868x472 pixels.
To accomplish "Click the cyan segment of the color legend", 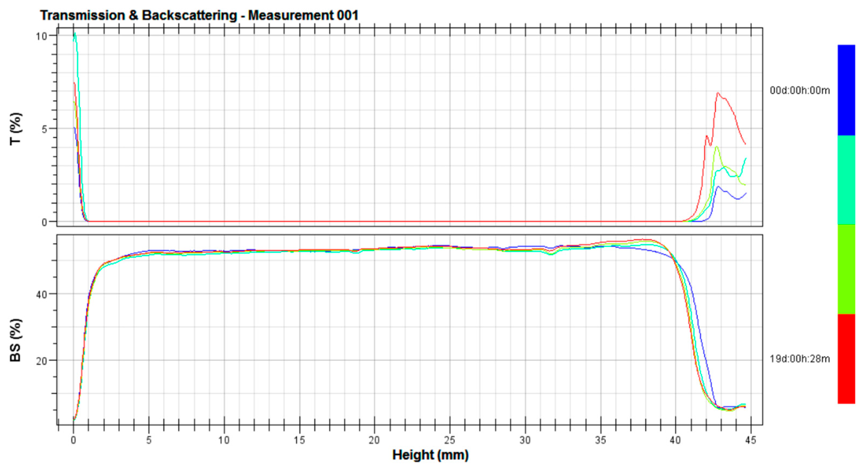I will (x=846, y=180).
